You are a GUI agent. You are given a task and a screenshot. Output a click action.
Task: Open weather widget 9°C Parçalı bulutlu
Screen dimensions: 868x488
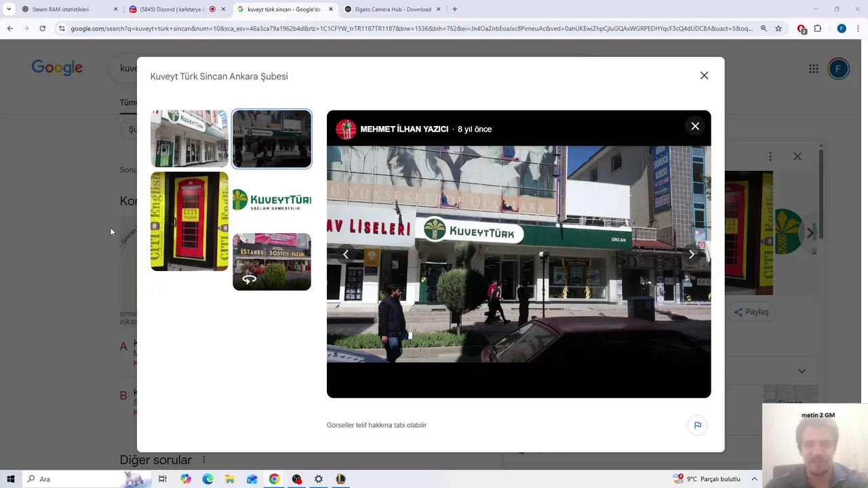tap(707, 479)
